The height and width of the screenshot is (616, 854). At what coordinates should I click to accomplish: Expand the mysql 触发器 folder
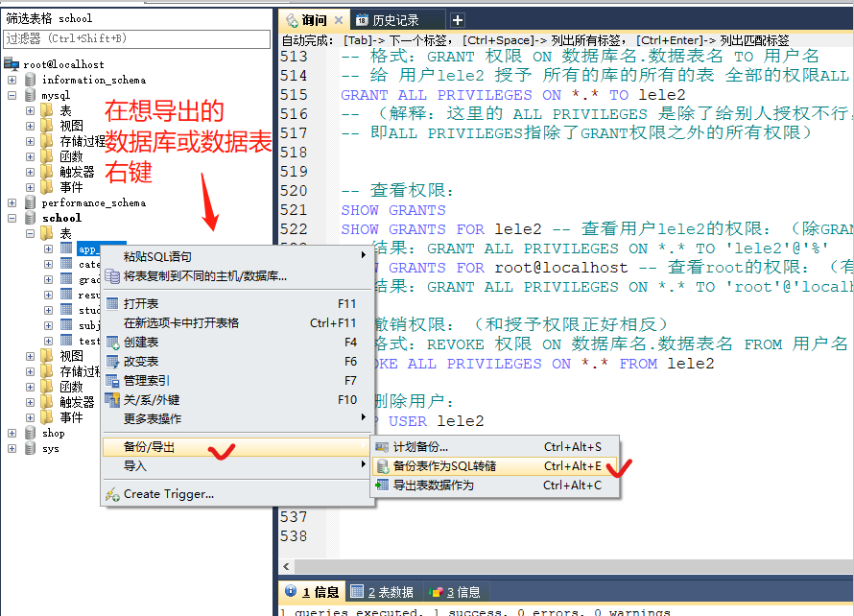click(30, 172)
